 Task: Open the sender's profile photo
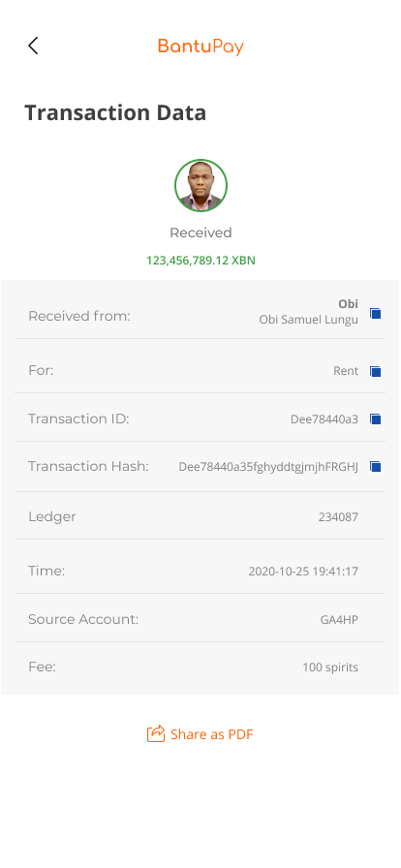200,185
